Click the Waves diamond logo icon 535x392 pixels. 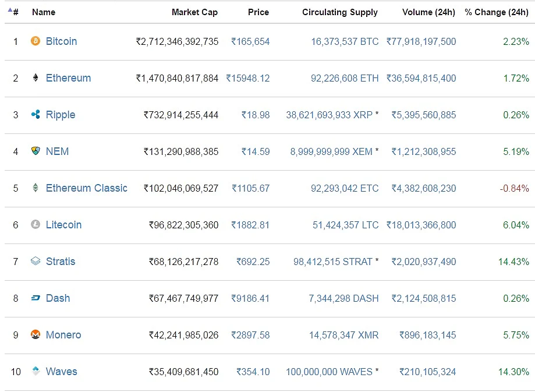click(36, 371)
